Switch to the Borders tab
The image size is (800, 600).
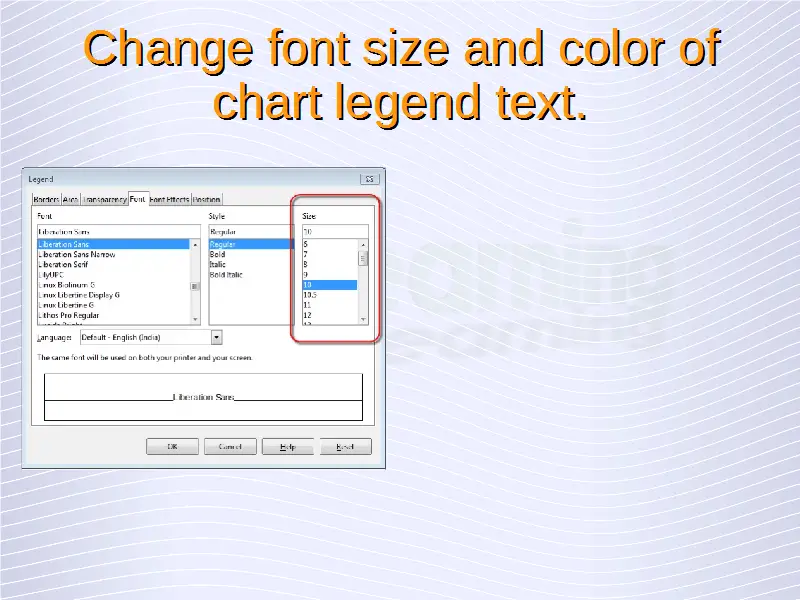[x=46, y=200]
